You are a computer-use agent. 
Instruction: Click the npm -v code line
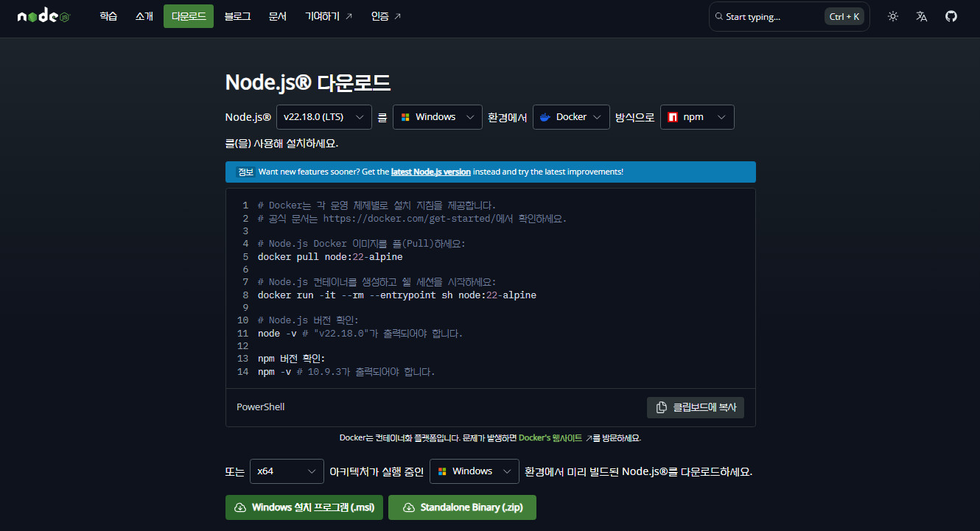tap(346, 372)
